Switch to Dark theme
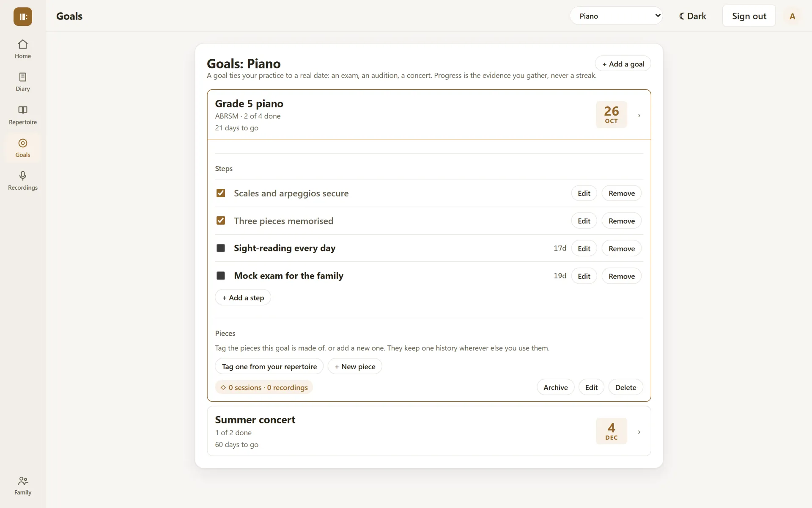This screenshot has width=812, height=508. tap(692, 16)
